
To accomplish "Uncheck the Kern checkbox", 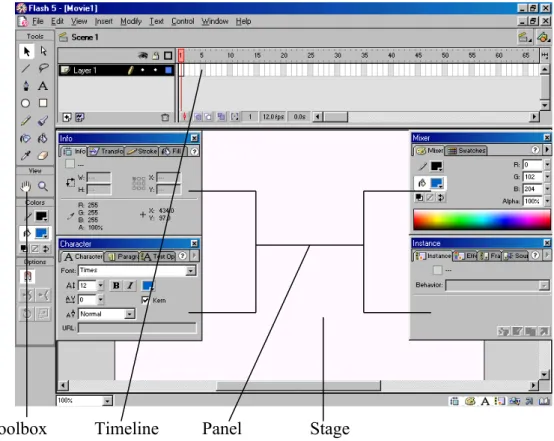I will pyautogui.click(x=145, y=300).
